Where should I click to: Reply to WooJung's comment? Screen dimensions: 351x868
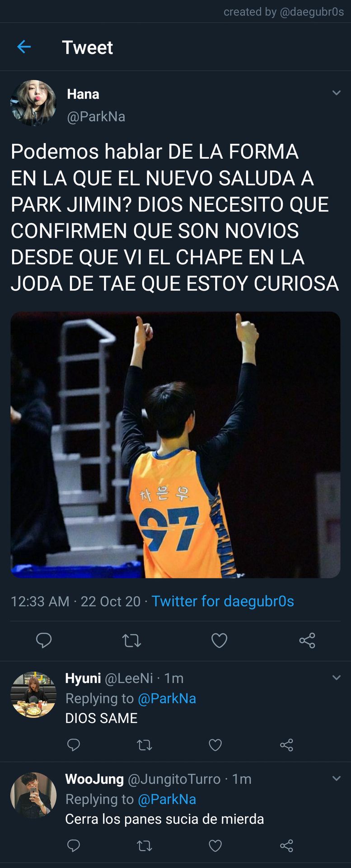click(73, 845)
